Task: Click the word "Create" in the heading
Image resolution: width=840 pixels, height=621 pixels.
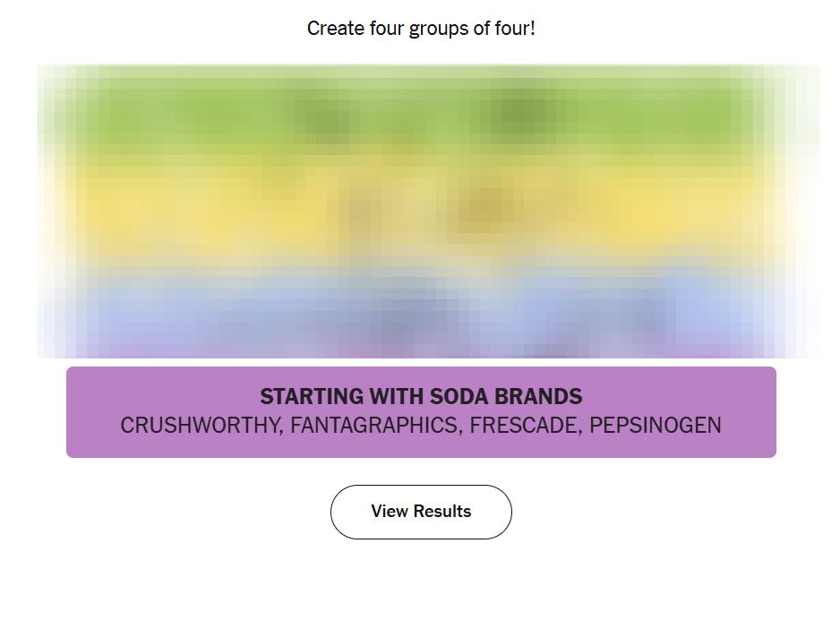Action: 336,29
